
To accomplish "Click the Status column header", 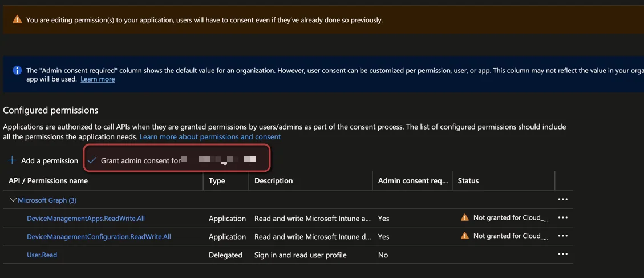I will coord(468,180).
